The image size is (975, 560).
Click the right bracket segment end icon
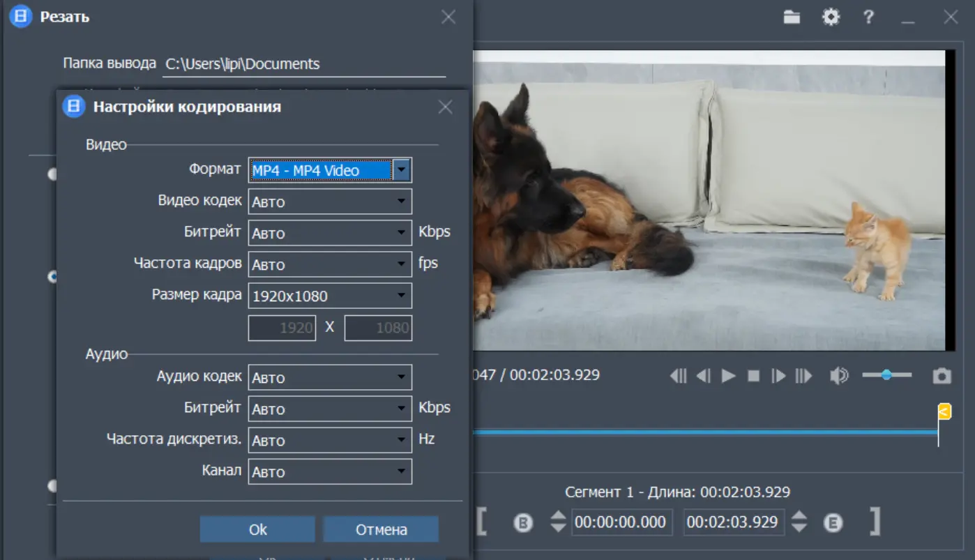(875, 522)
